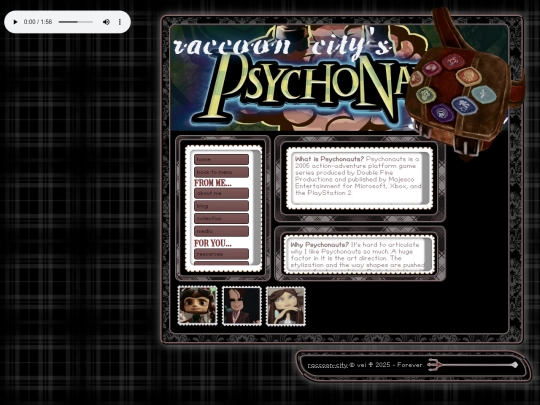The height and width of the screenshot is (405, 540).
Task: Play the audio track
Action: pos(15,22)
